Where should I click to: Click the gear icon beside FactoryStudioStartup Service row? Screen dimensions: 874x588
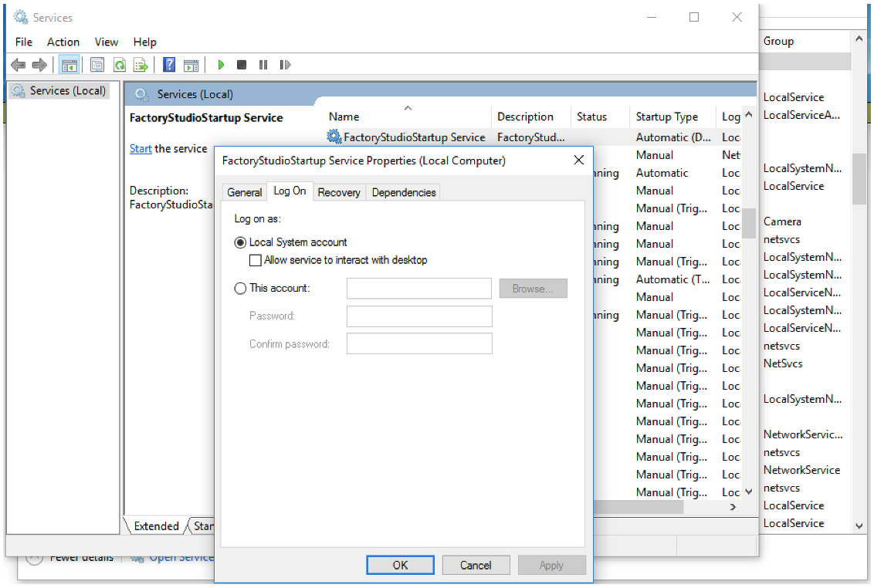334,137
